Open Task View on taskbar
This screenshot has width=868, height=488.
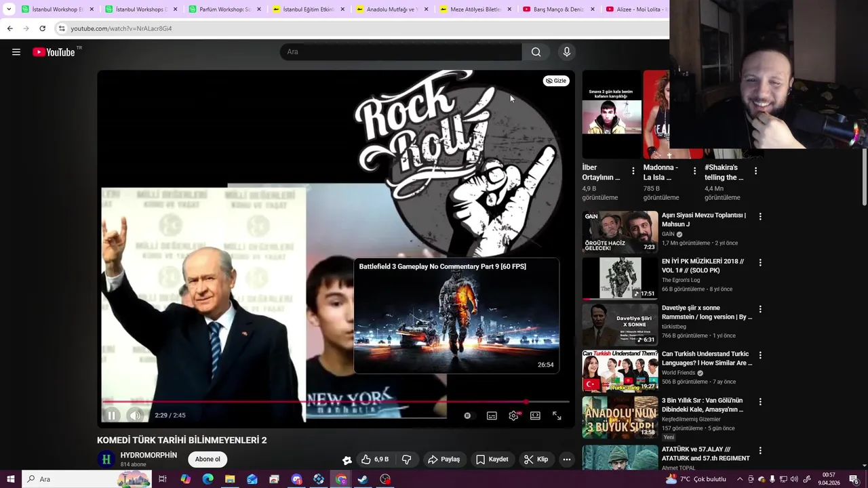(x=163, y=479)
